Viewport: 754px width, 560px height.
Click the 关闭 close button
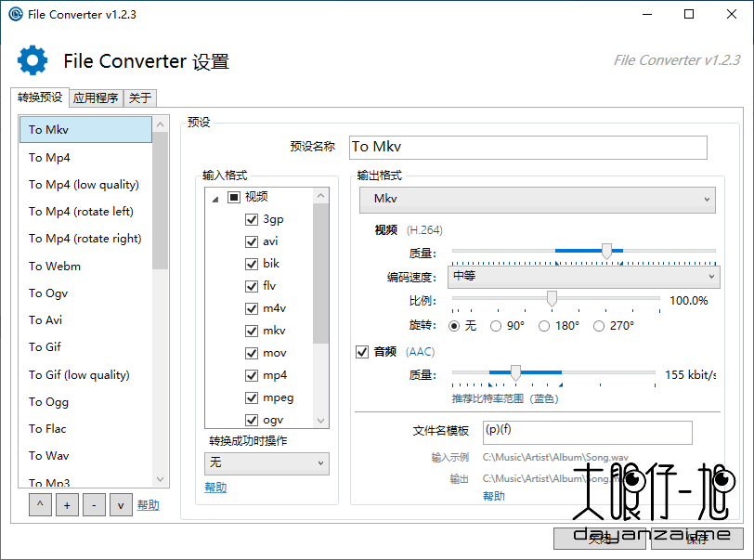pyautogui.click(x=600, y=539)
